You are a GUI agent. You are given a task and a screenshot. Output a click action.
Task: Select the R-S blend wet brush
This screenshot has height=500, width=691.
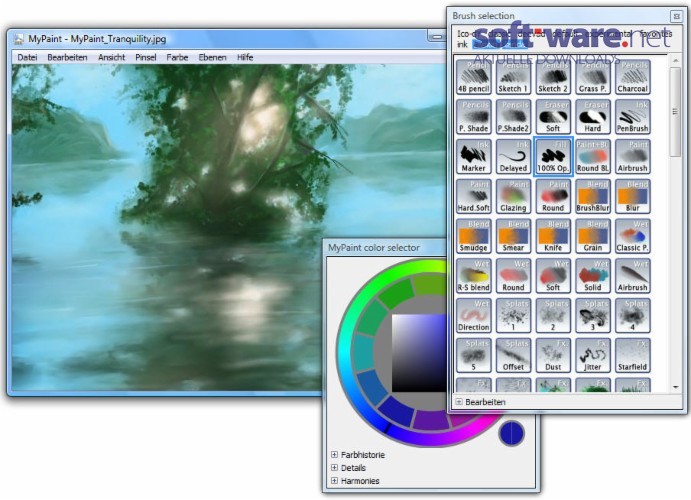[473, 276]
